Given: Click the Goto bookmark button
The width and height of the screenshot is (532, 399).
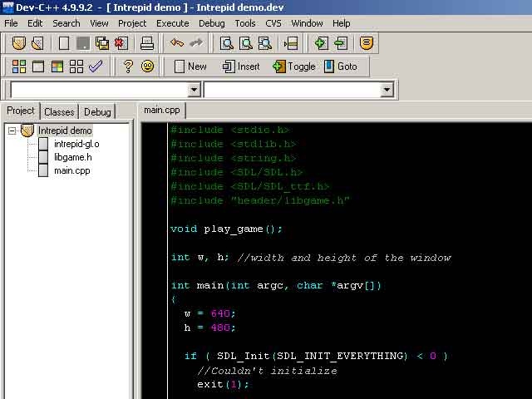Looking at the screenshot, I should pos(341,66).
